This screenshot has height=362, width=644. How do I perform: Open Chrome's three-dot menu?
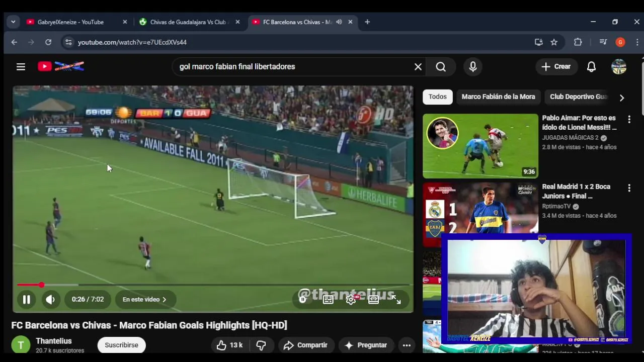pos(637,42)
